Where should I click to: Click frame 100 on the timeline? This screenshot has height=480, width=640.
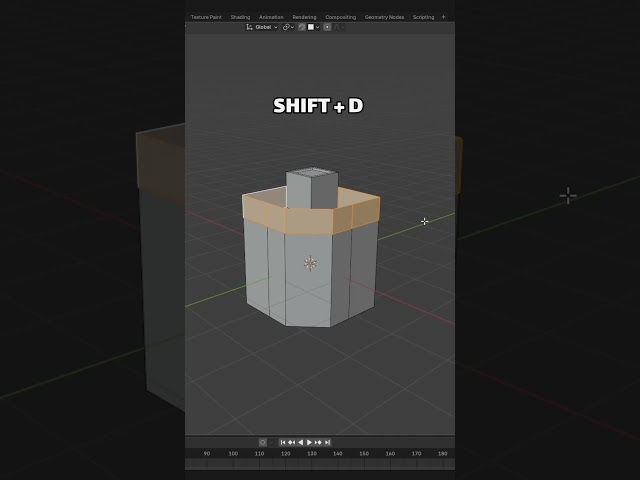(x=233, y=453)
